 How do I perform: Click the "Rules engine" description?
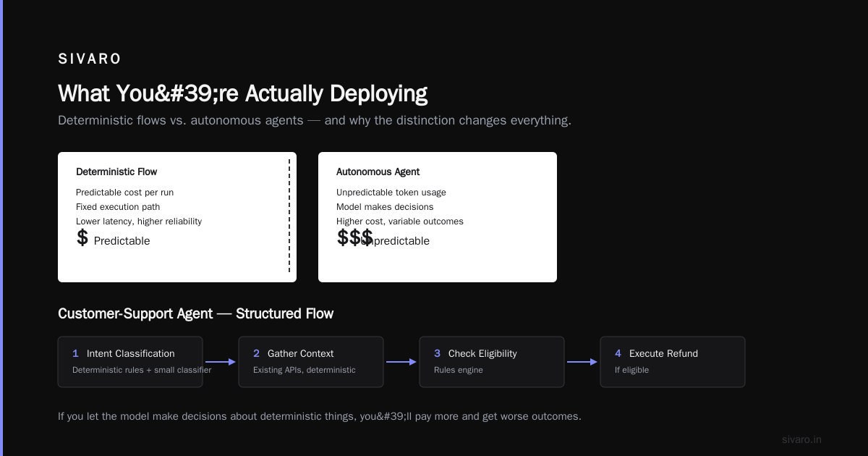point(459,370)
